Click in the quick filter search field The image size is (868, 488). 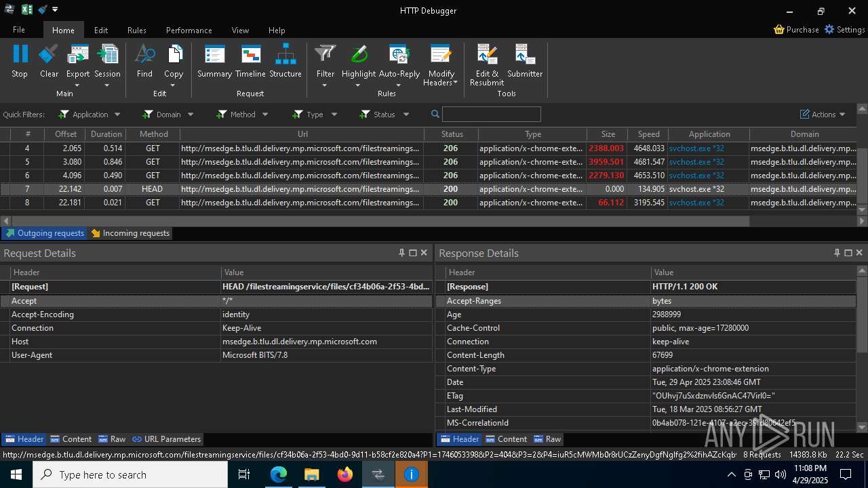(492, 114)
